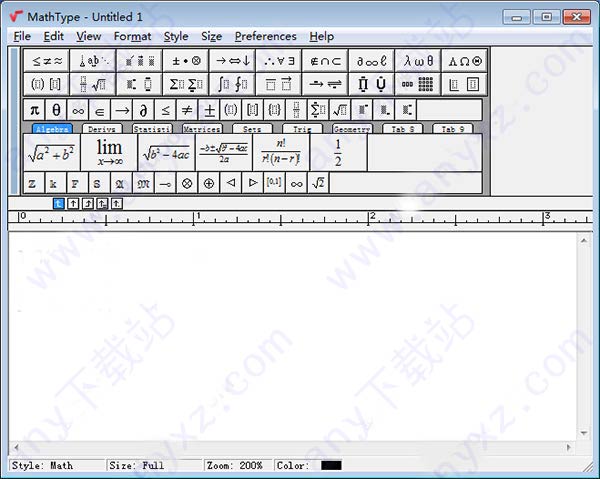Switch to the Geometry tab
This screenshot has width=600, height=479.
pos(352,129)
